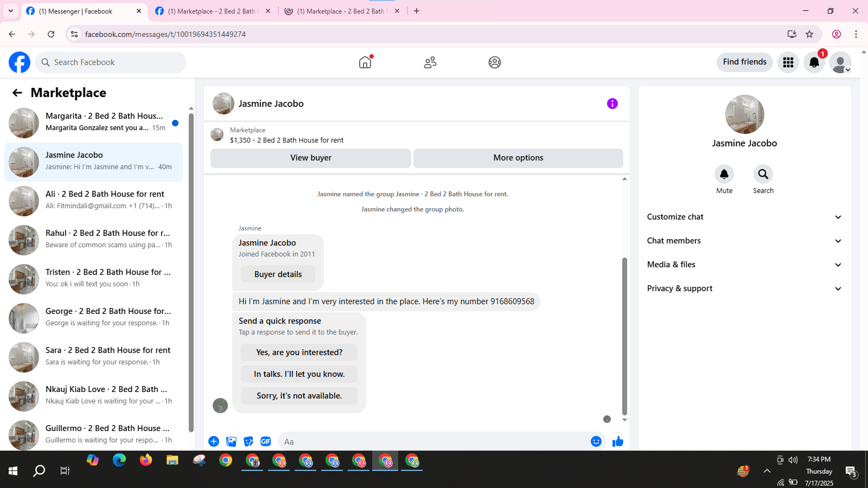Open the Chrome three-dot menu

pos(856,34)
